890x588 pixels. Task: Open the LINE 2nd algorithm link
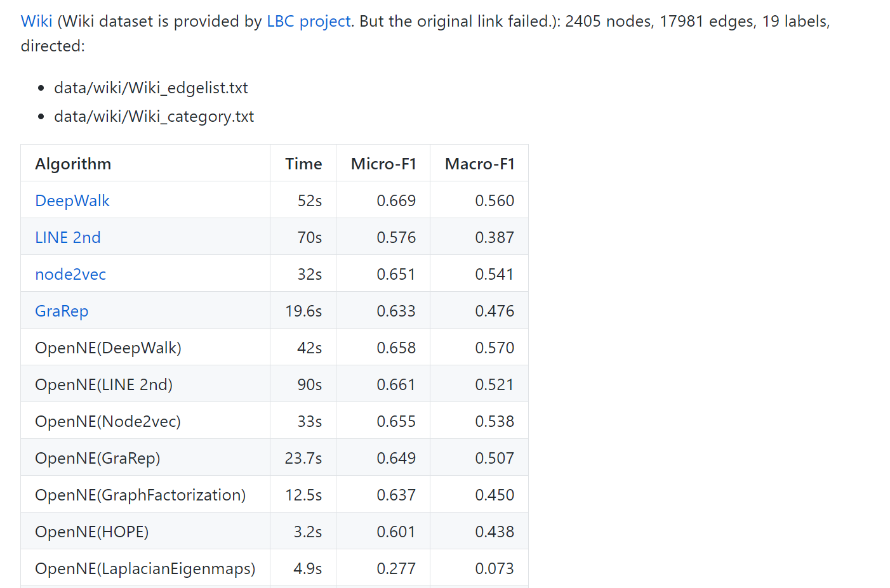tap(68, 237)
